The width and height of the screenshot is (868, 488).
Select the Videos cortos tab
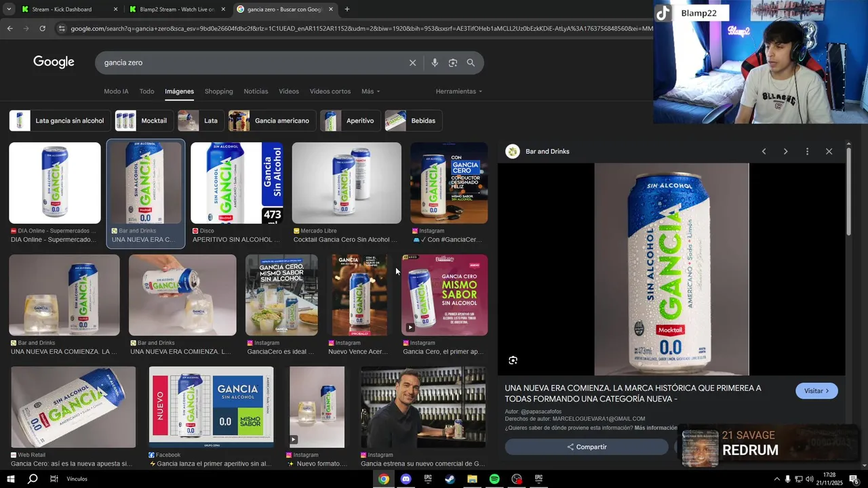(330, 91)
